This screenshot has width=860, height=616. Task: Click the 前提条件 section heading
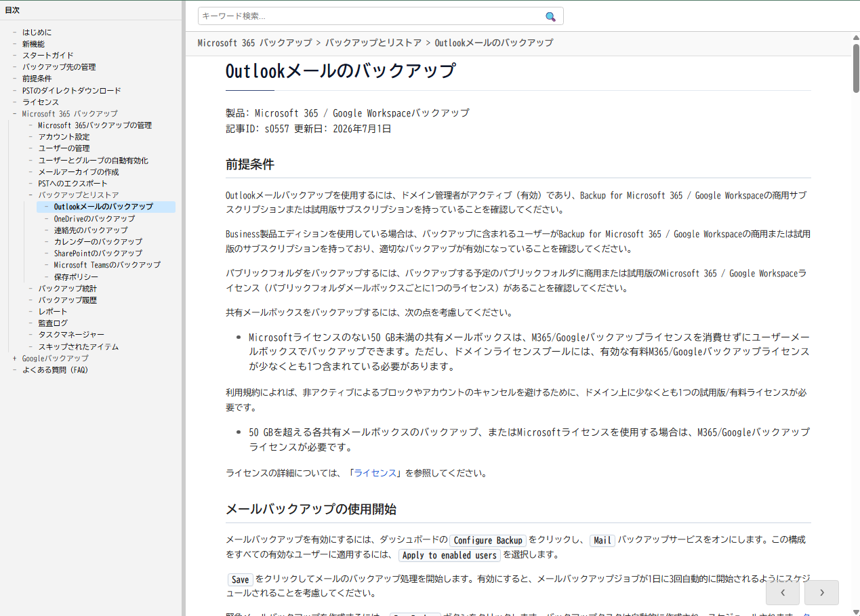[x=250, y=165]
